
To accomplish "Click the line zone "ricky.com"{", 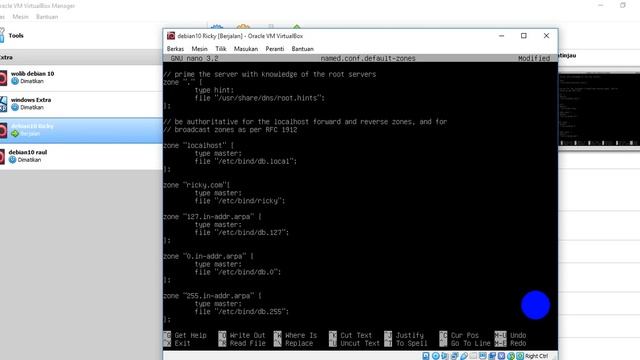I will 197,185.
